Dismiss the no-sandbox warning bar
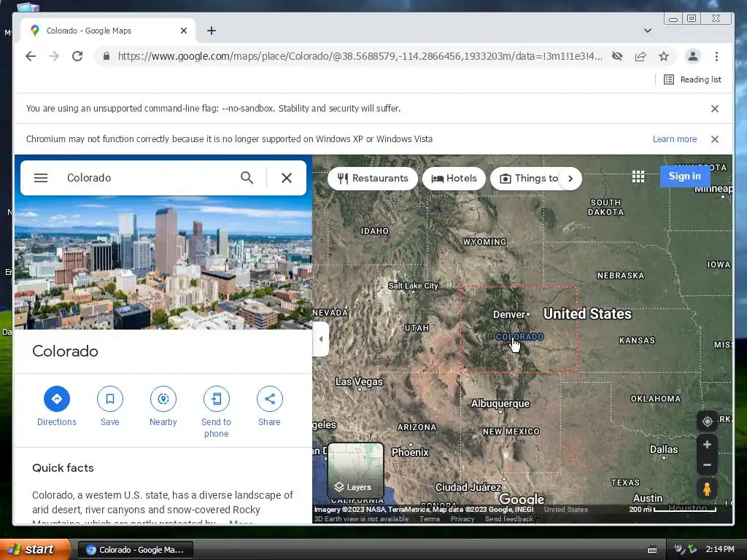The image size is (747, 560). coord(715,109)
